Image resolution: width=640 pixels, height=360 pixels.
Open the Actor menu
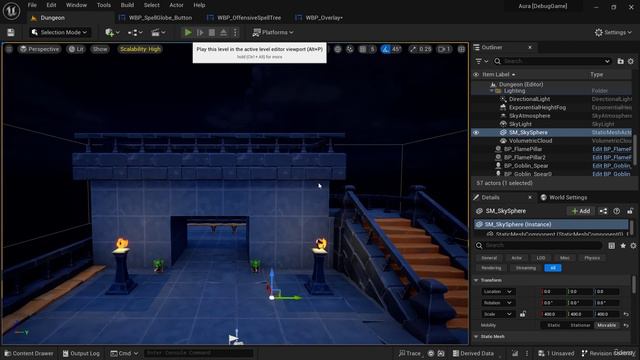tap(176, 5)
